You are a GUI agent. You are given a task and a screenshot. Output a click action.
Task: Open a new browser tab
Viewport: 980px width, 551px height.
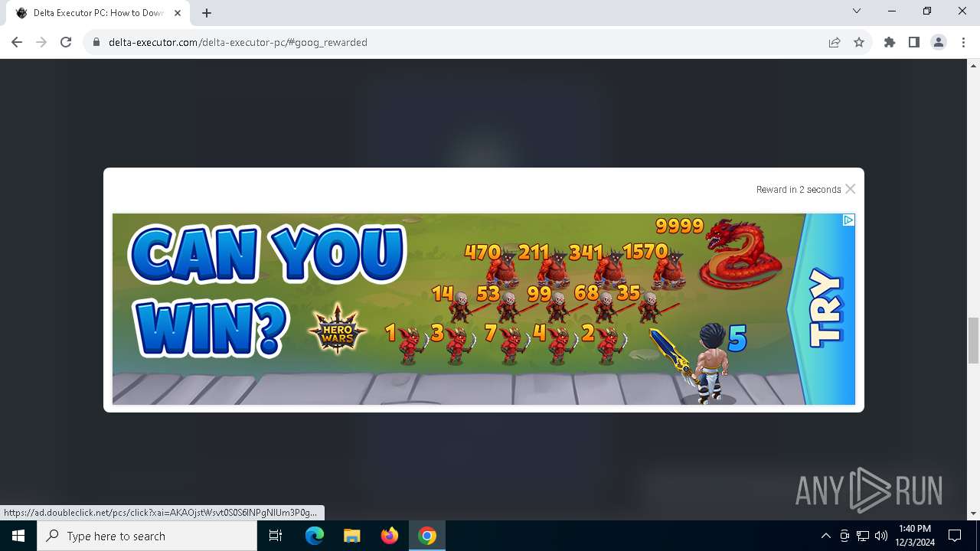pyautogui.click(x=207, y=13)
